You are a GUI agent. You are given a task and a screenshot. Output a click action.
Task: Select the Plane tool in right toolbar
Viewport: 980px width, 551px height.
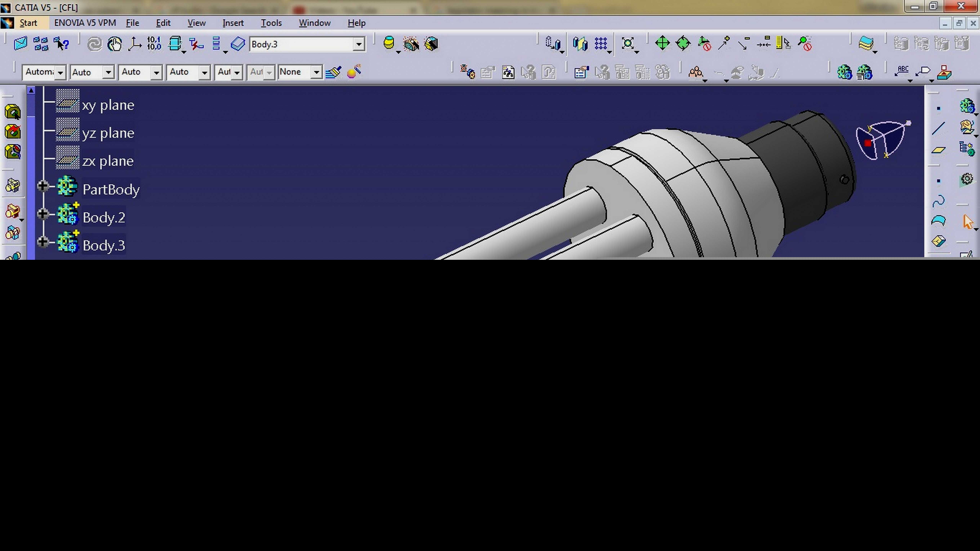coord(938,150)
